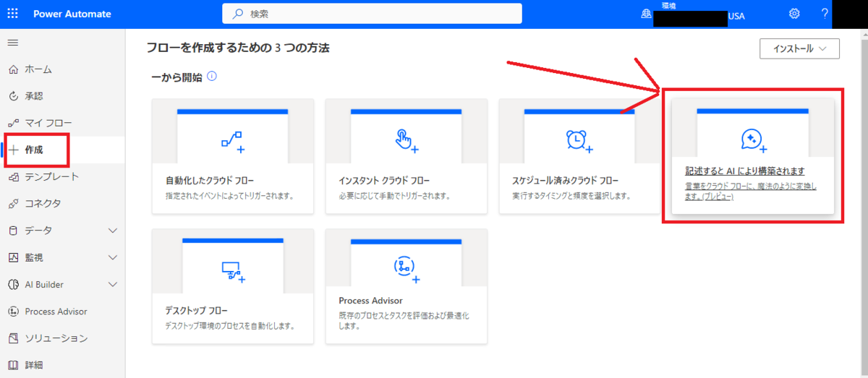Click 指定されたイベントによってトリガーされます text
Image resolution: width=868 pixels, height=378 pixels.
coord(229,196)
